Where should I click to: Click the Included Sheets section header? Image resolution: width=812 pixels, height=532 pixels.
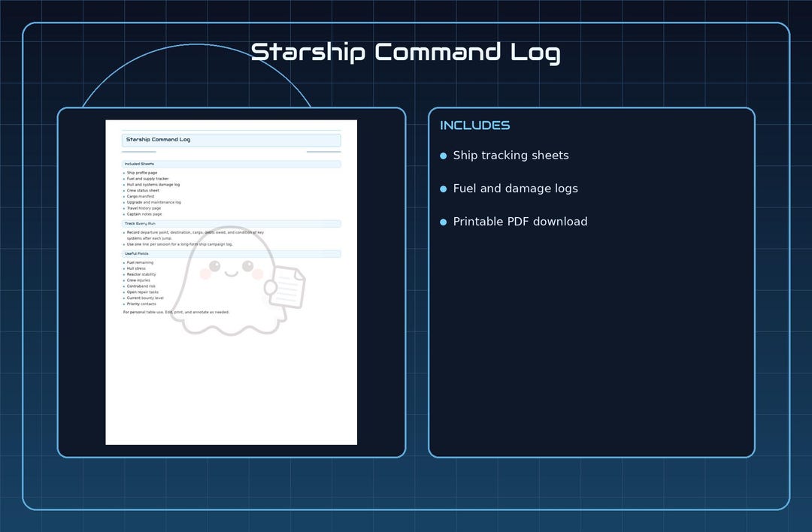point(231,164)
